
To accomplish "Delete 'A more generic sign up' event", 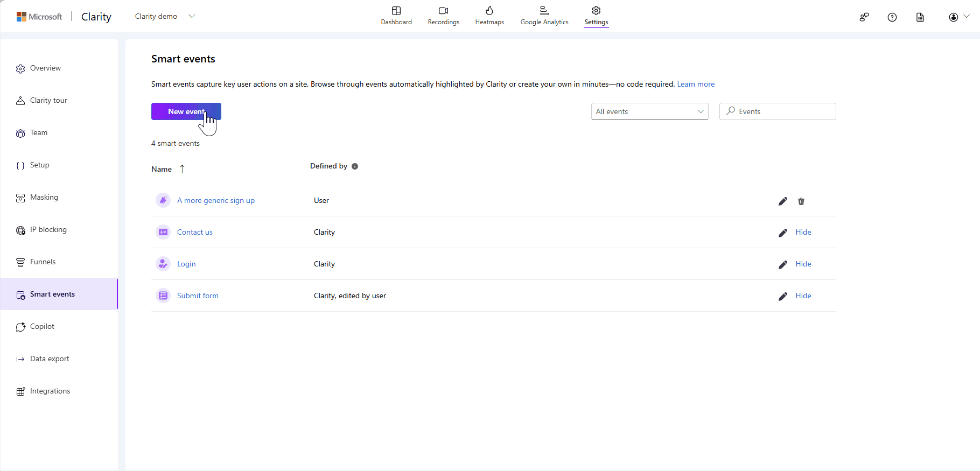I will point(801,201).
